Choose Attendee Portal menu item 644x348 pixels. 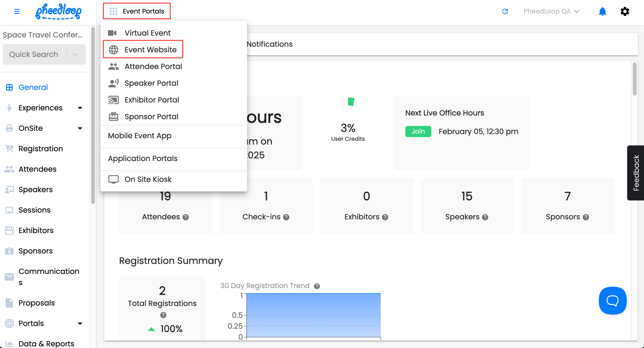point(153,66)
